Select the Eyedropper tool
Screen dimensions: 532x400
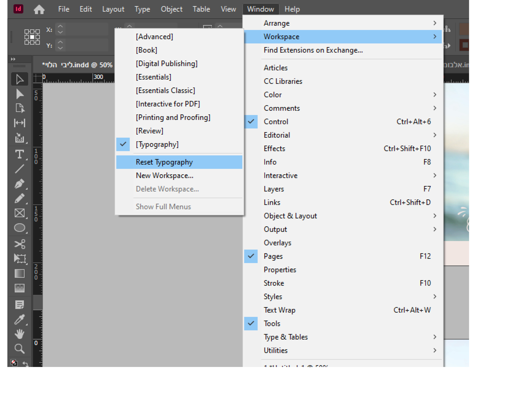click(20, 319)
